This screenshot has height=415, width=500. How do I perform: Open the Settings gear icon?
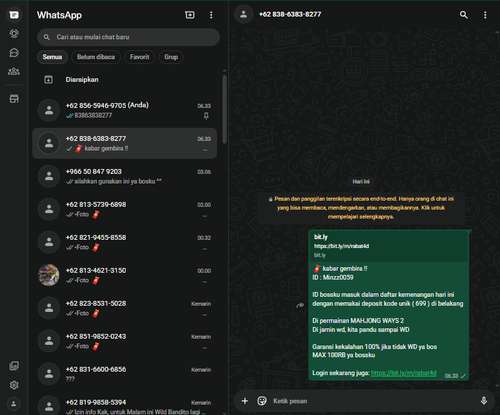point(14,385)
